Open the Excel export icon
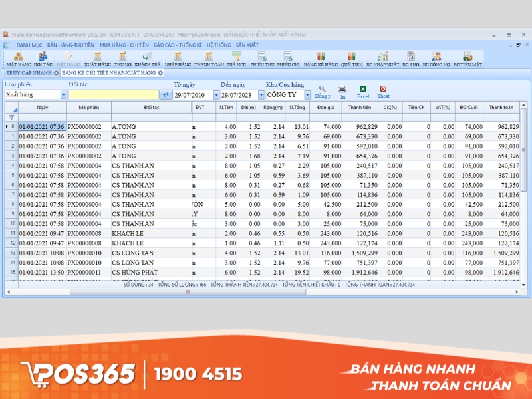 click(x=362, y=90)
